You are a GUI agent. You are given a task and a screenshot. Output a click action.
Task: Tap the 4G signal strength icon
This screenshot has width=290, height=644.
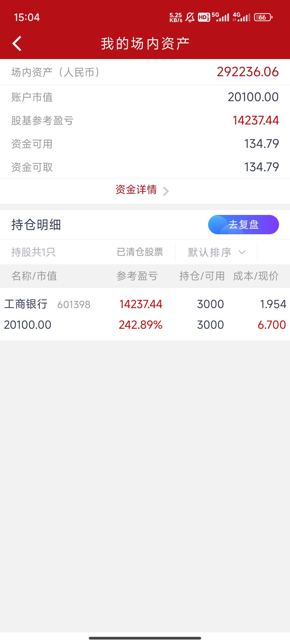[241, 17]
